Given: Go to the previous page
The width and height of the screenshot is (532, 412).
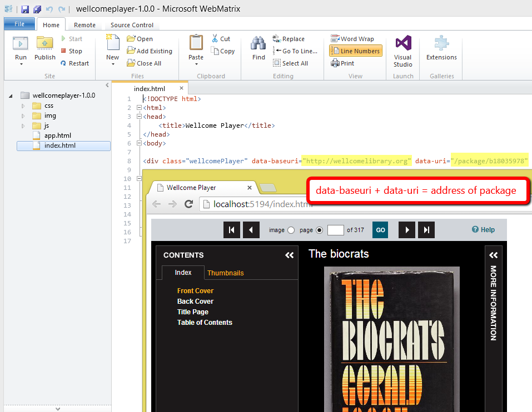Looking at the screenshot, I should 251,230.
